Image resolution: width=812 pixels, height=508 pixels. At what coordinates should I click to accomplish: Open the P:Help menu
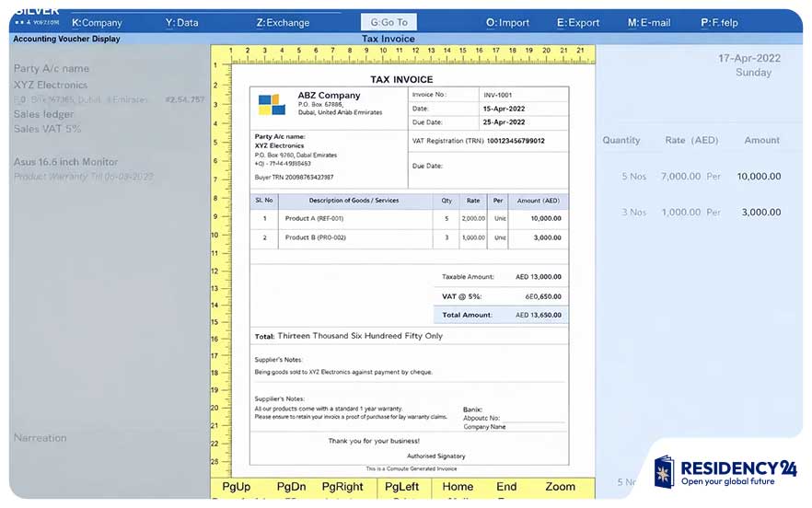point(719,23)
